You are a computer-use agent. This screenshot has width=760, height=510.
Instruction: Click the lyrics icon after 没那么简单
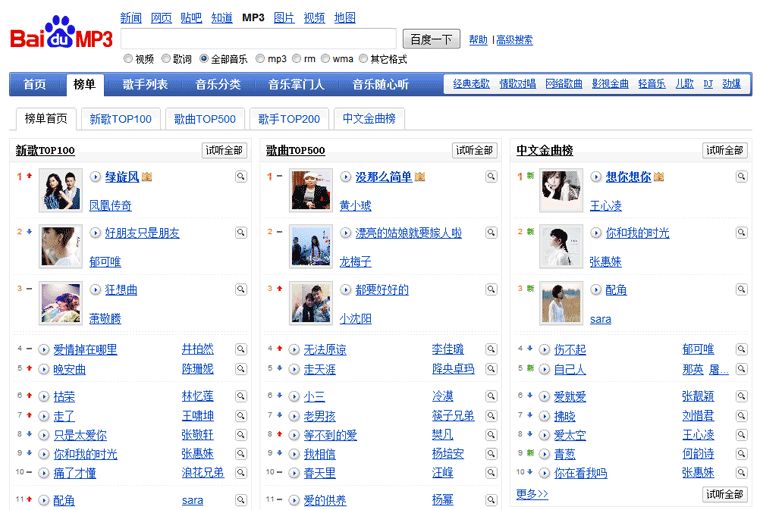tap(420, 177)
